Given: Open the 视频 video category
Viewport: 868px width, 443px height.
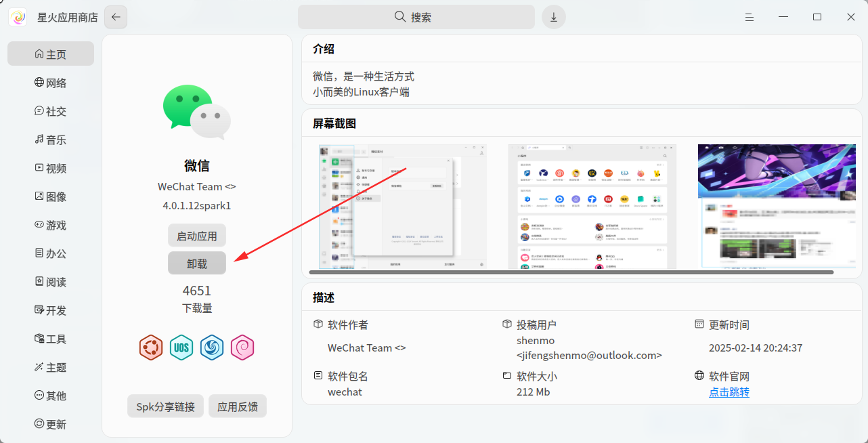Looking at the screenshot, I should coord(51,168).
